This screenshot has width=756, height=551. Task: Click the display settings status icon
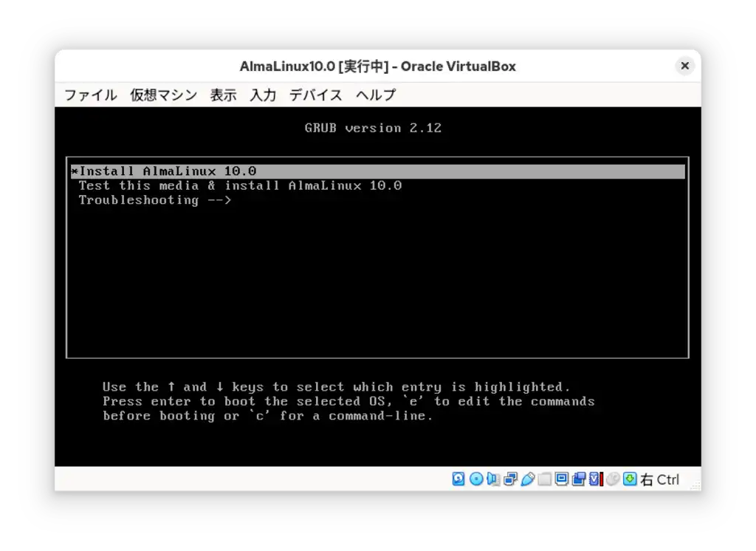563,479
